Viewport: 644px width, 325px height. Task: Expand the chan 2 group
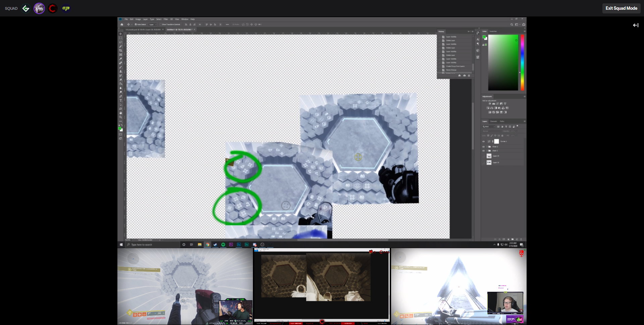pos(487,147)
